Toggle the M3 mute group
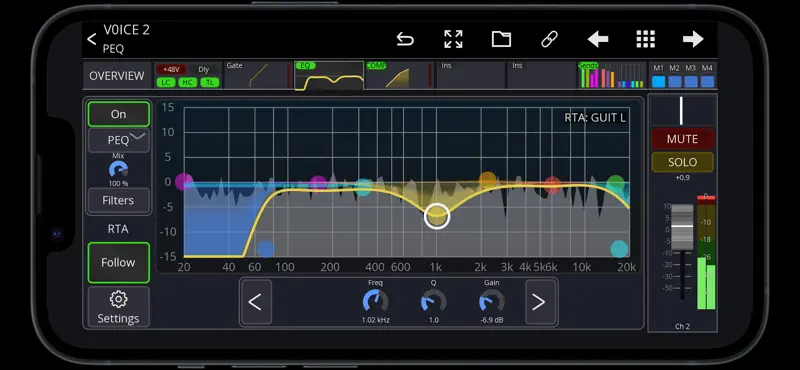Viewport: 800px width, 370px height. pyautogui.click(x=691, y=82)
